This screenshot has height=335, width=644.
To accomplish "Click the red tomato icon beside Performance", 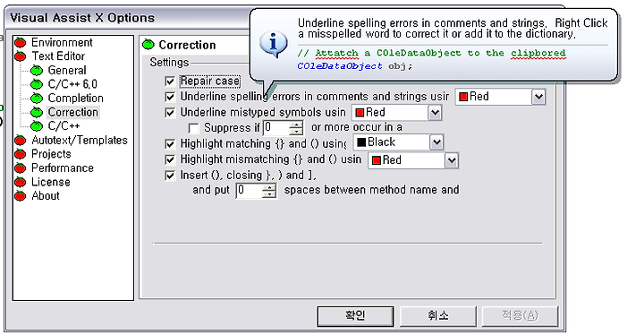I will tap(20, 168).
